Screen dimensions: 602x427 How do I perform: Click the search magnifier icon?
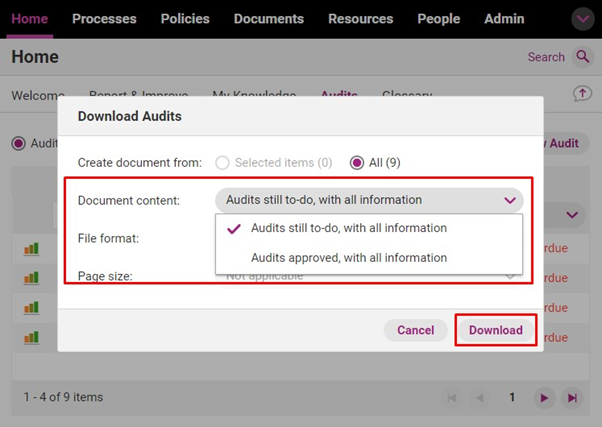coord(582,57)
